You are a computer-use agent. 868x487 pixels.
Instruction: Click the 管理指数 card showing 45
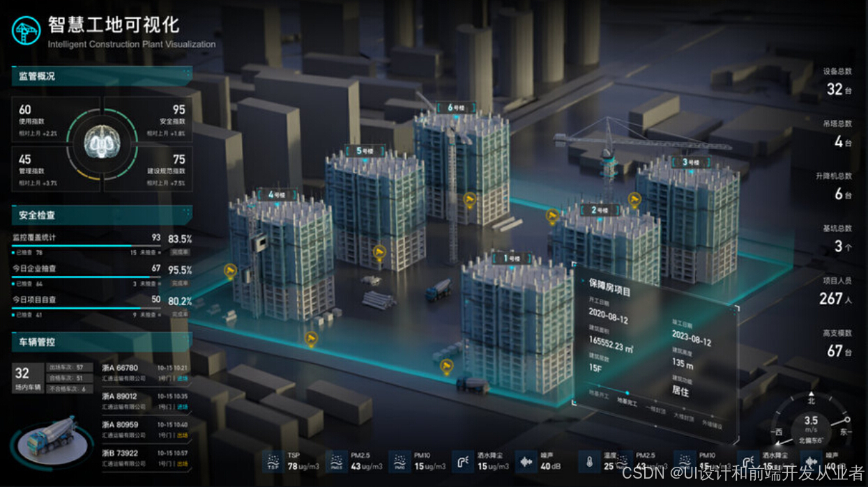(56, 169)
